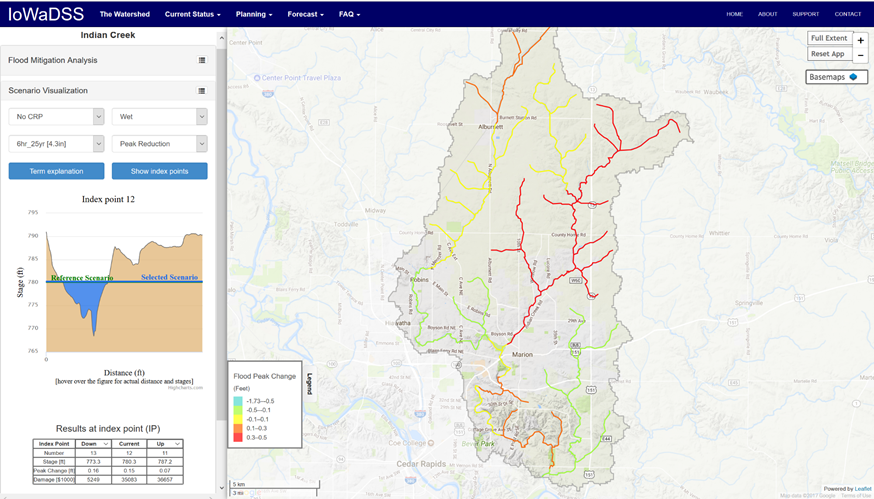
Task: Open the No CRP dropdown
Action: (56, 117)
